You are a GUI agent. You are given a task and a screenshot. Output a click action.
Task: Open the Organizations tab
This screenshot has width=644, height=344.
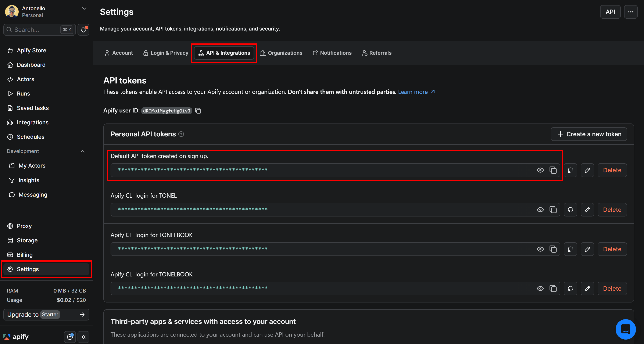[x=281, y=53]
